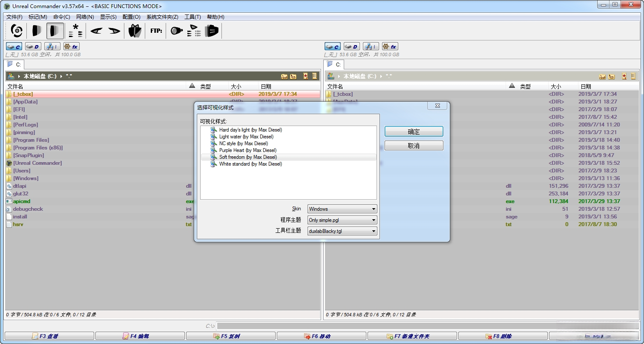The image size is (644, 344).
Task: Cancel the dialog with 取消 button
Action: [414, 146]
